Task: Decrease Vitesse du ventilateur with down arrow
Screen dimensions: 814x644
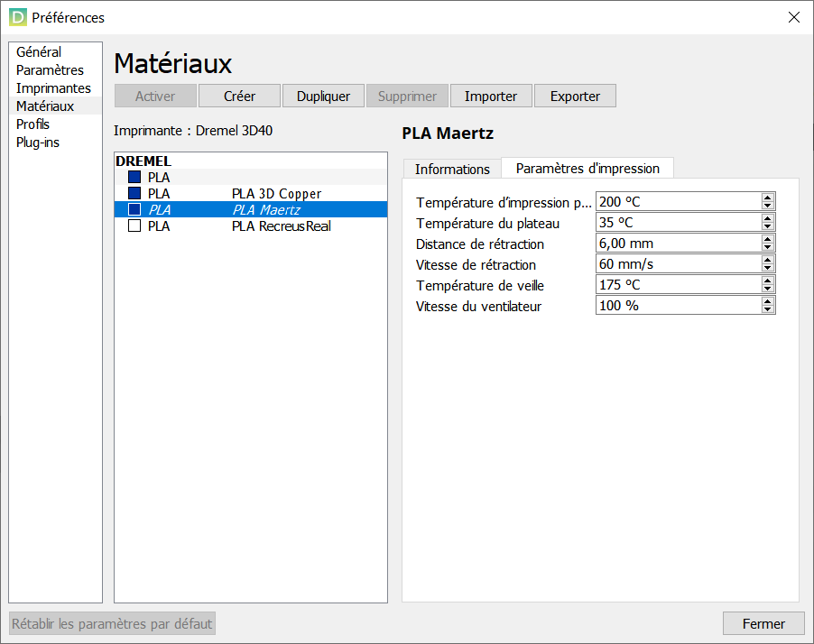Action: coord(768,309)
